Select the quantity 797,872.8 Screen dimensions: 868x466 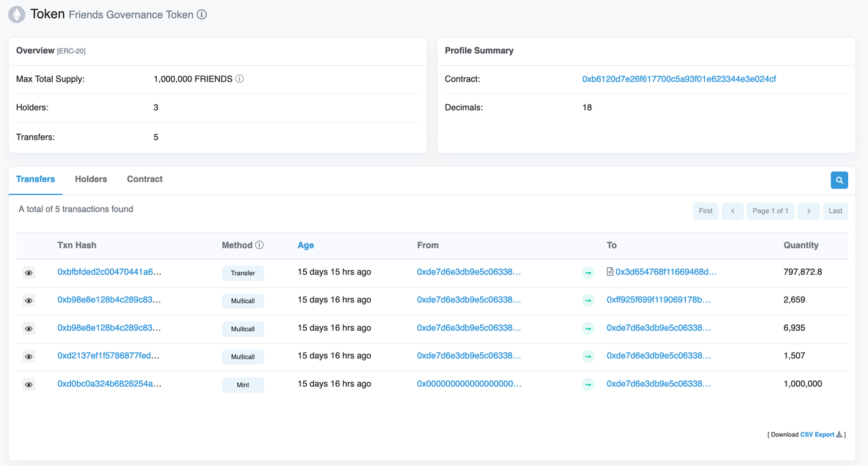tap(803, 272)
